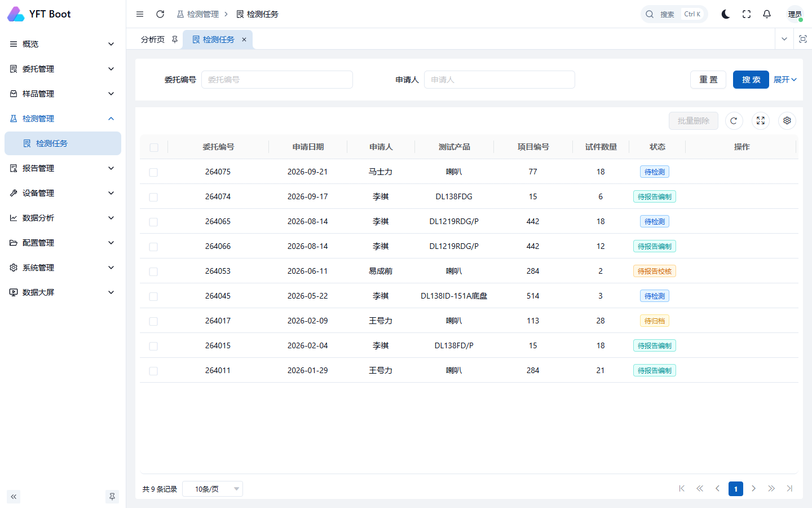Open the user avatar menu
The image size is (812, 508).
click(x=795, y=14)
